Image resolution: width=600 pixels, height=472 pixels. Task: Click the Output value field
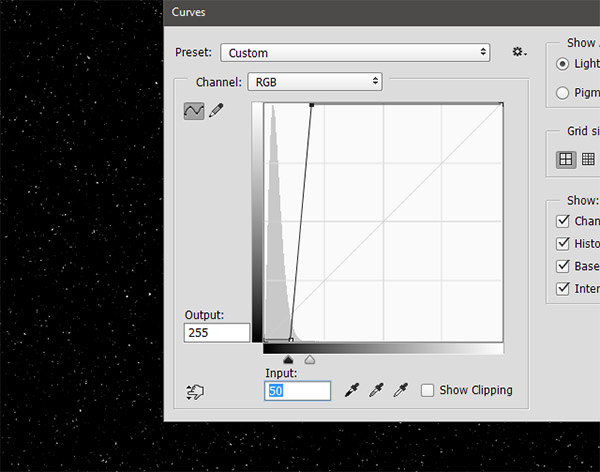click(x=218, y=333)
